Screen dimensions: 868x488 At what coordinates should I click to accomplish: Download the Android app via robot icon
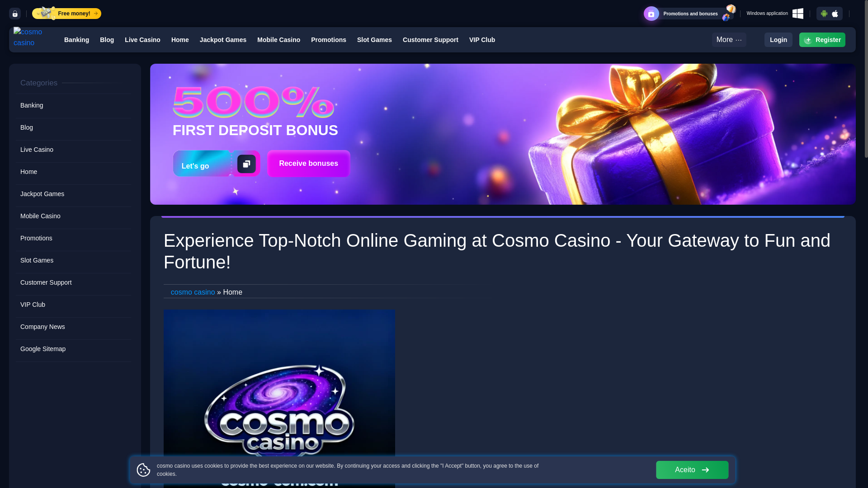point(824,14)
